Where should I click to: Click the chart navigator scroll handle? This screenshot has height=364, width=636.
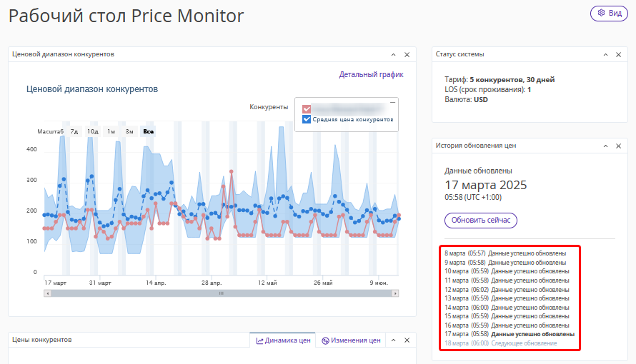click(x=221, y=293)
